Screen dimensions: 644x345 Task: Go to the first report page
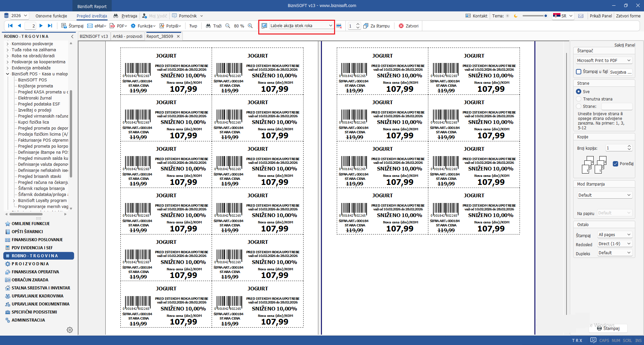click(10, 26)
